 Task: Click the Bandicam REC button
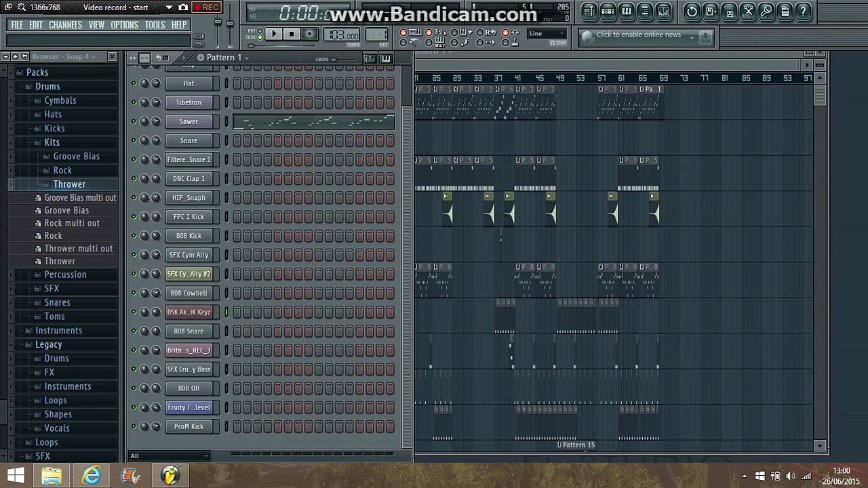coord(206,7)
